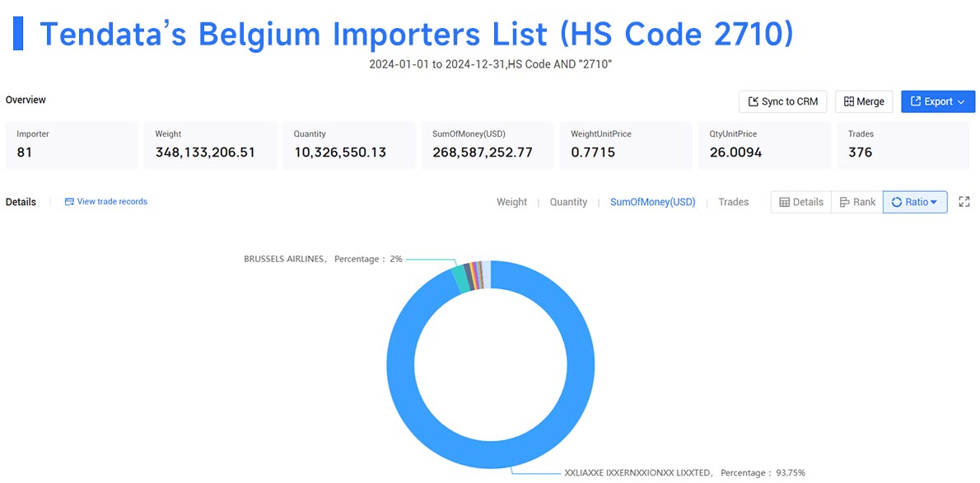Click the Overview section heading
The width and height of the screenshot is (980, 483).
tap(26, 100)
